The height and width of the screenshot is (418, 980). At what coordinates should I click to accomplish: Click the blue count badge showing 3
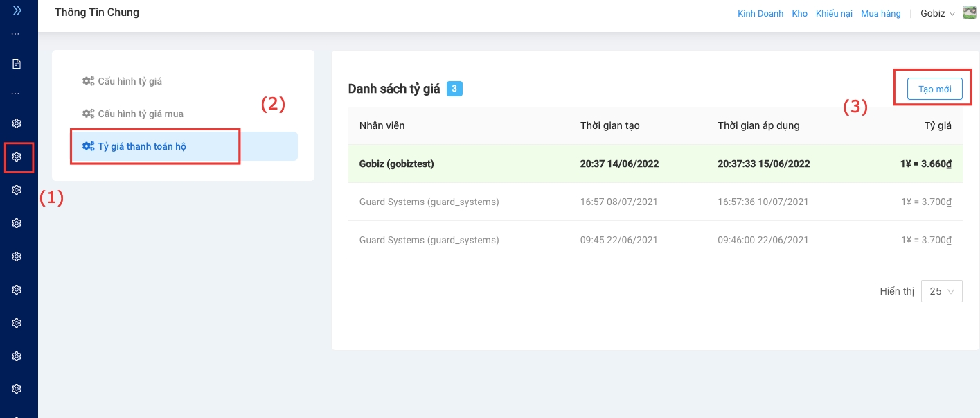click(454, 89)
